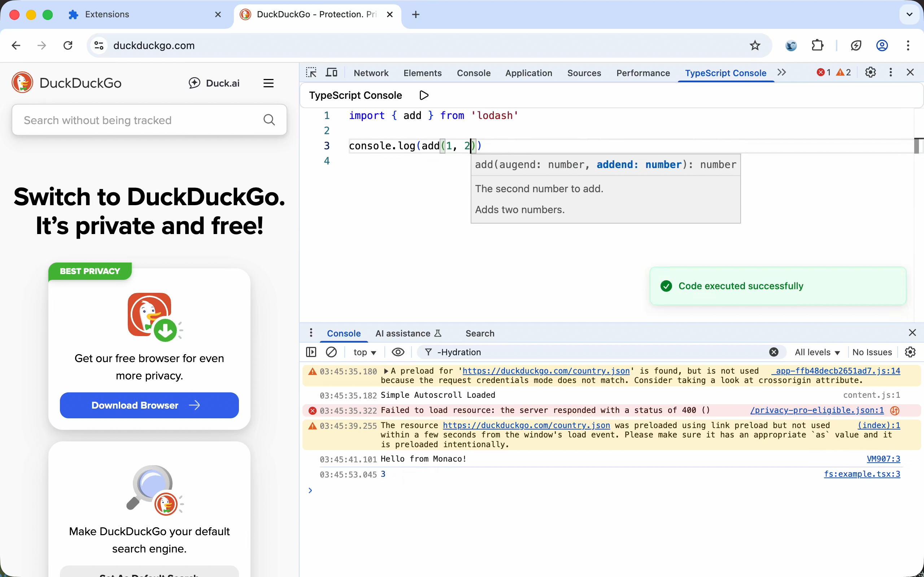Open the AI assistance drawer tab
This screenshot has width=924, height=577.
click(408, 334)
